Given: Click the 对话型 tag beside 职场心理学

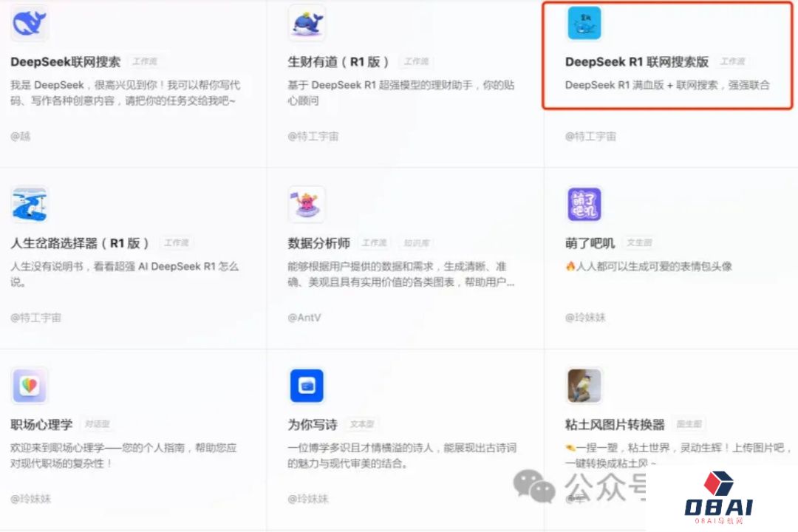Looking at the screenshot, I should (x=98, y=424).
